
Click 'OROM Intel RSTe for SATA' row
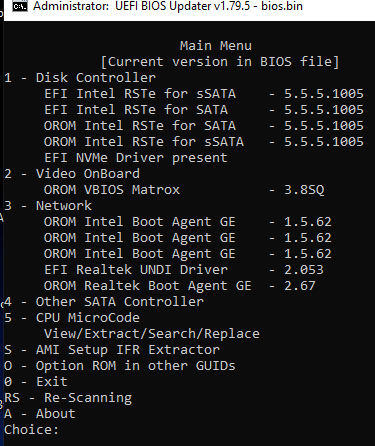(x=204, y=126)
